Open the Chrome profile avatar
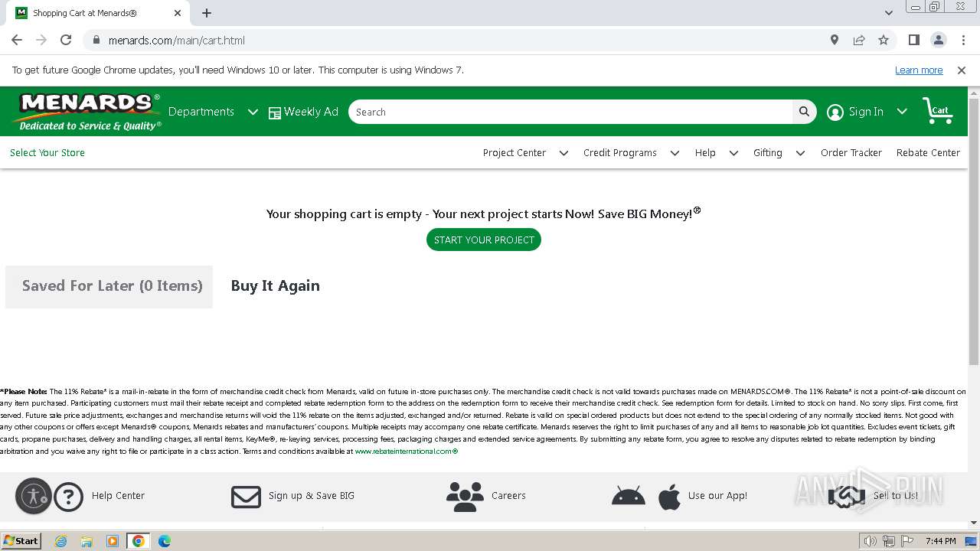Image resolution: width=980 pixels, height=551 pixels. [x=938, y=40]
